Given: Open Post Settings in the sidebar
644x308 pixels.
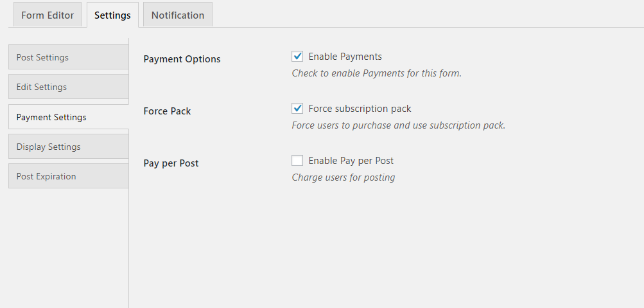Looking at the screenshot, I should coord(68,57).
